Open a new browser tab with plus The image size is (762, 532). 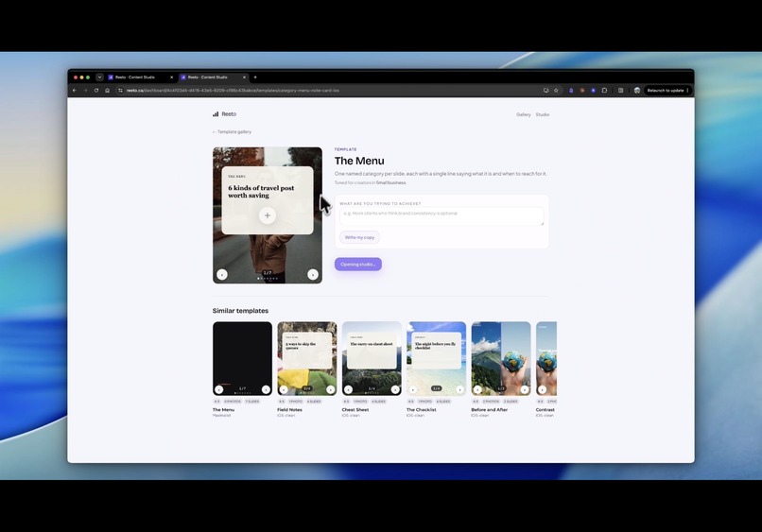255,77
